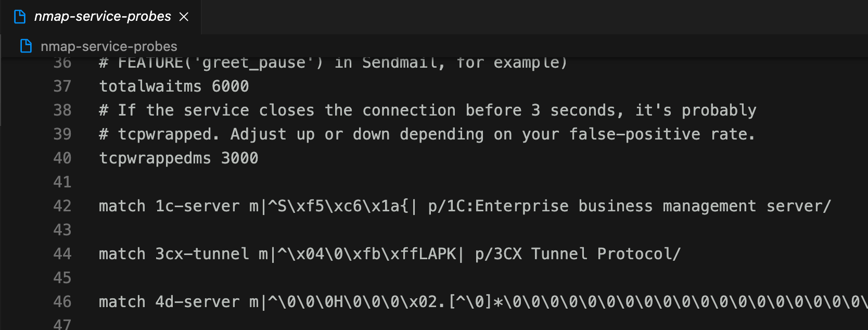Click the file icon in the nmap-service-probes tab
This screenshot has width=868, height=330.
point(20,17)
